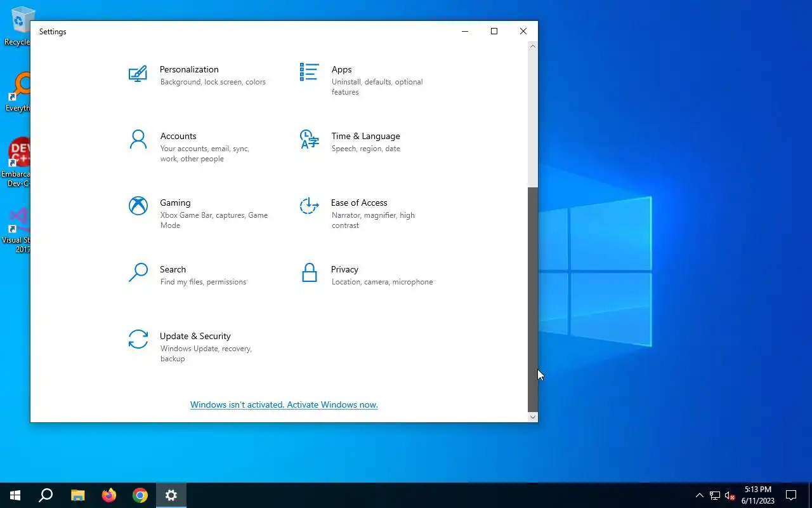812x508 pixels.
Task: Click the muted volume tray icon
Action: 730,495
